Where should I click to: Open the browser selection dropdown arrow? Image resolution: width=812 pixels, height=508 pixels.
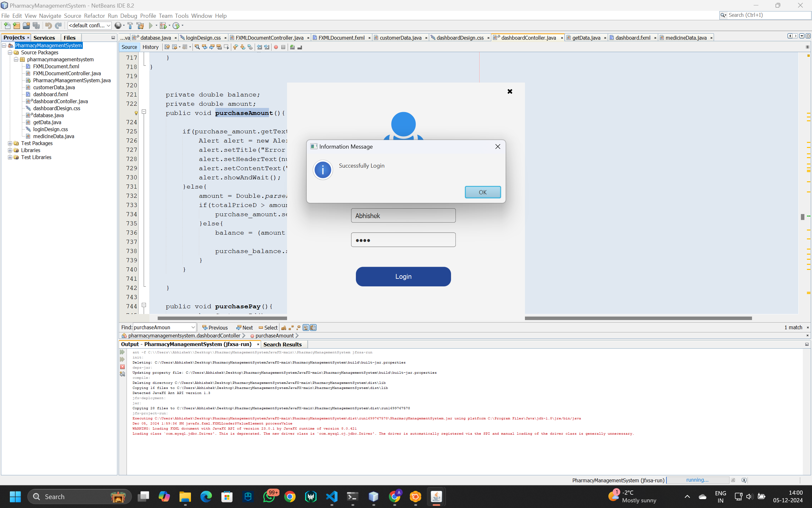[x=124, y=25]
